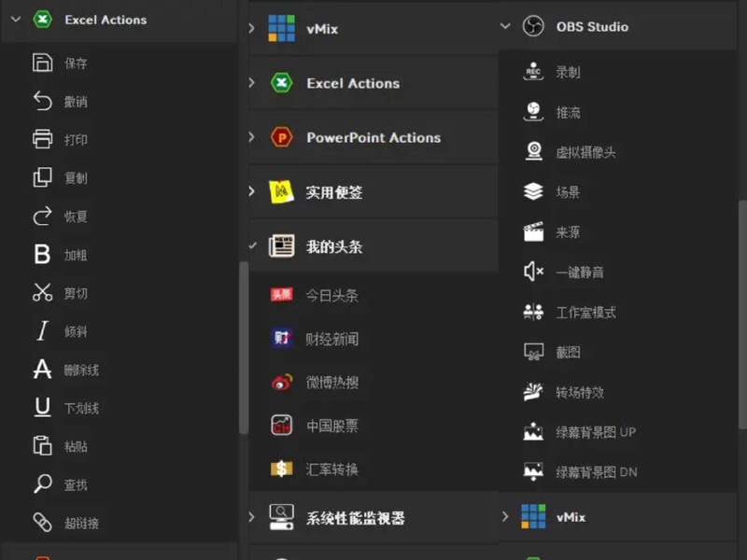The image size is (747, 560).
Task: Enable 工作室模式 studio mode
Action: (x=534, y=312)
